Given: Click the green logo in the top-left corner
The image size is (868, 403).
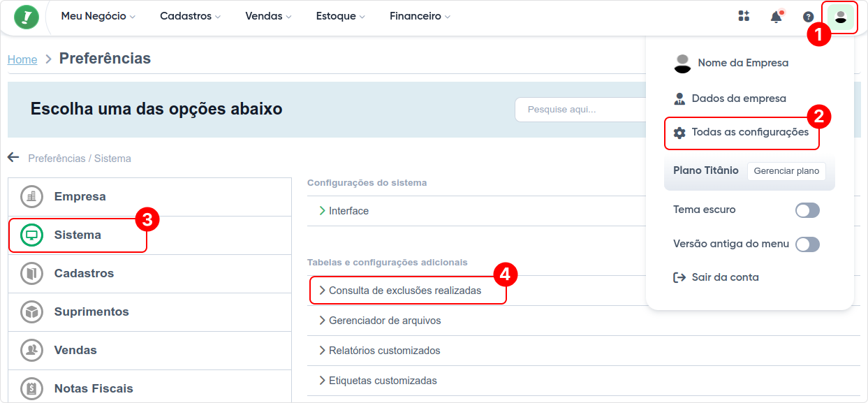Looking at the screenshot, I should click(27, 16).
